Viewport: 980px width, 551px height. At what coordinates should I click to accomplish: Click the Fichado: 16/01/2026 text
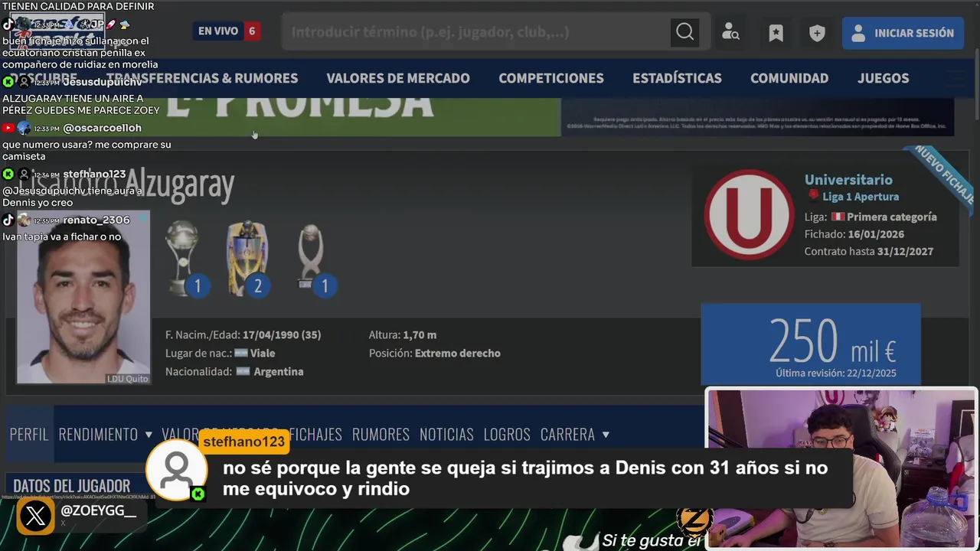854,234
